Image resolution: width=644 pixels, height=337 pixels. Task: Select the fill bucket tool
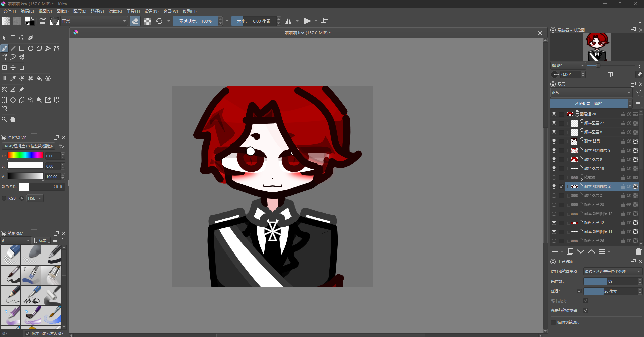tap(39, 78)
